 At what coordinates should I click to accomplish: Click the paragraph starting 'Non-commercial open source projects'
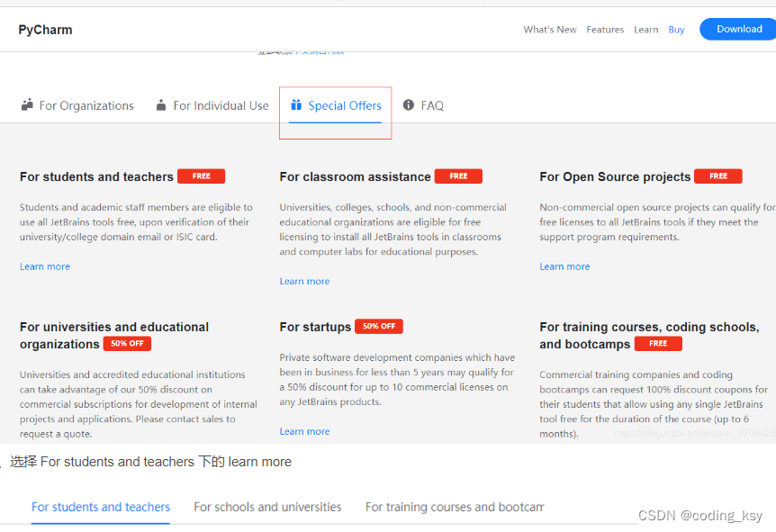click(657, 222)
